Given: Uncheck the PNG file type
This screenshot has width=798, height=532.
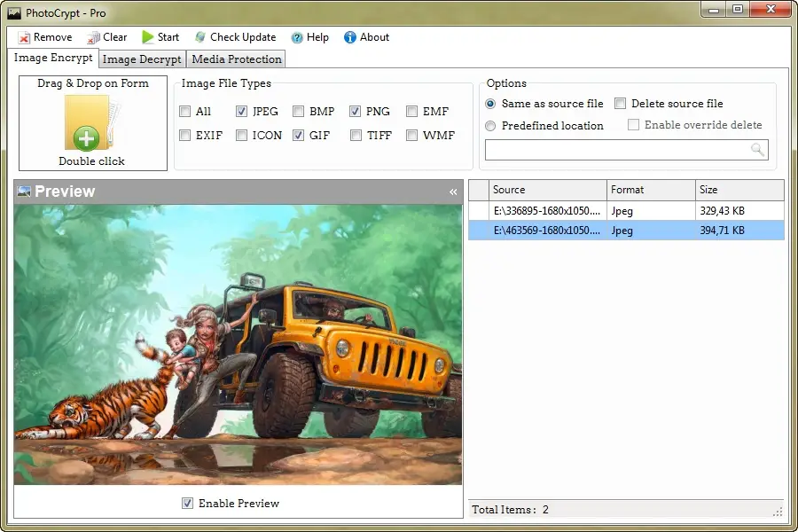Looking at the screenshot, I should (356, 112).
